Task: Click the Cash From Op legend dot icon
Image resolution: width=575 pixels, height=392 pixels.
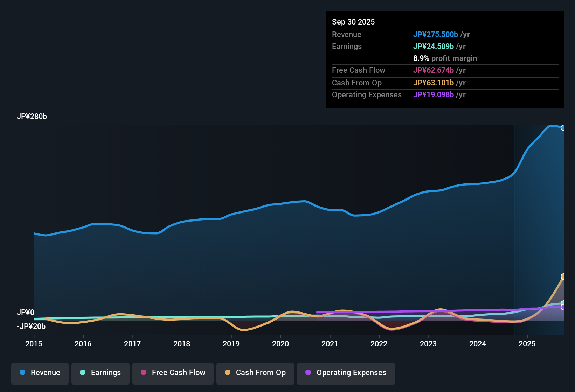Action: pyautogui.click(x=228, y=373)
